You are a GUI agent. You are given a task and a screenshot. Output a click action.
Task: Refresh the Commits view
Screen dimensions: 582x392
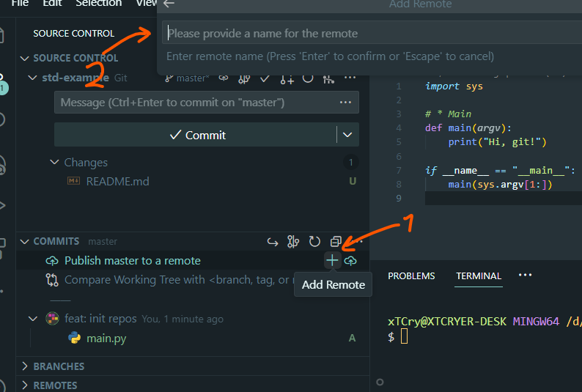coord(314,241)
